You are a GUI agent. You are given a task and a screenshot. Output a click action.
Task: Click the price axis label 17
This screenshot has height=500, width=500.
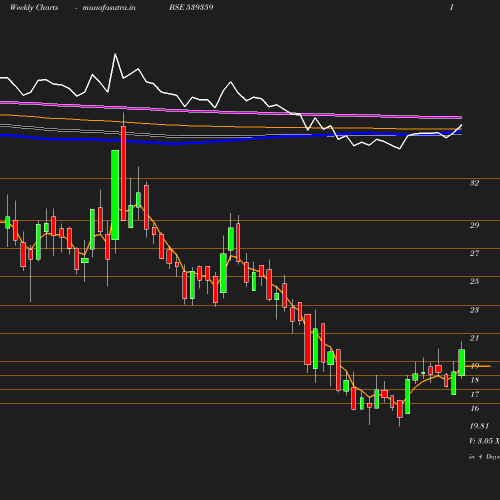[x=475, y=394]
